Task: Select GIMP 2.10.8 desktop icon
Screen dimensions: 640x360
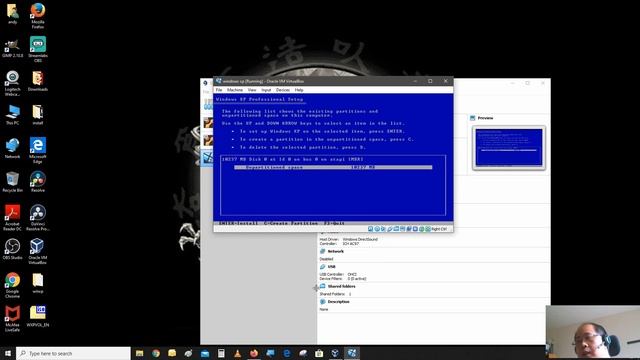Action: [x=13, y=48]
